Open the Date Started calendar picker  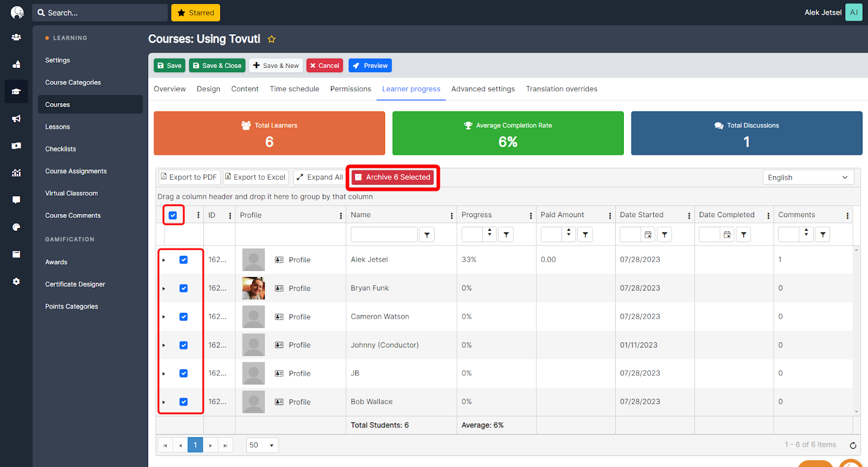click(x=648, y=235)
